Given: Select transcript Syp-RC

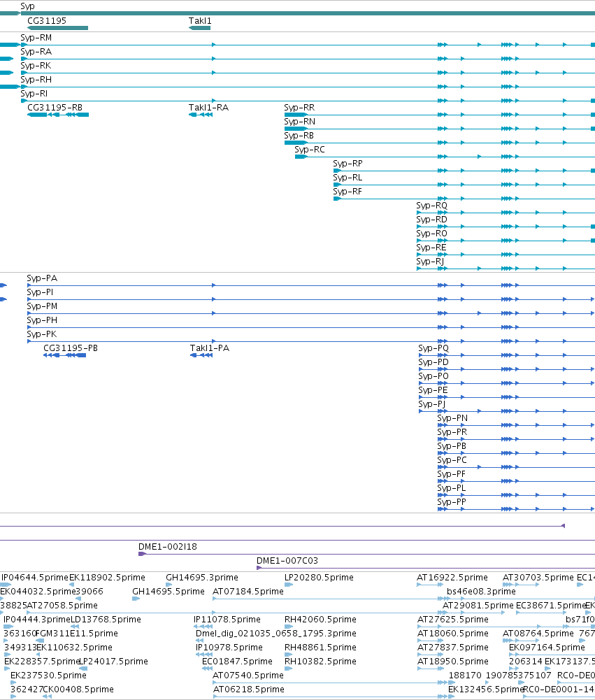Looking at the screenshot, I should (310, 150).
